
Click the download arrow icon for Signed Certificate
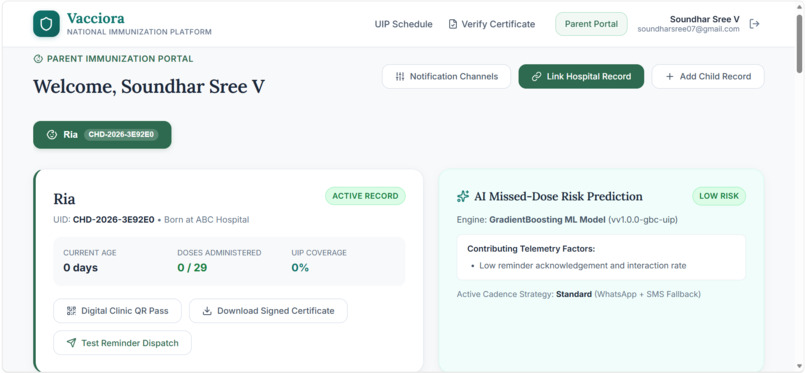[x=207, y=311]
